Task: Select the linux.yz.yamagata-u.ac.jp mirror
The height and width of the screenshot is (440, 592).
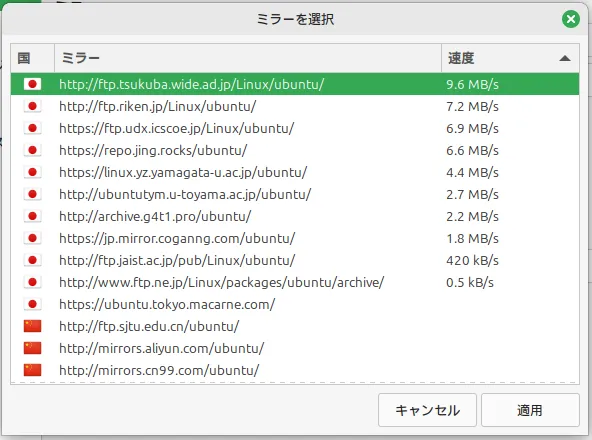Action: (x=295, y=172)
